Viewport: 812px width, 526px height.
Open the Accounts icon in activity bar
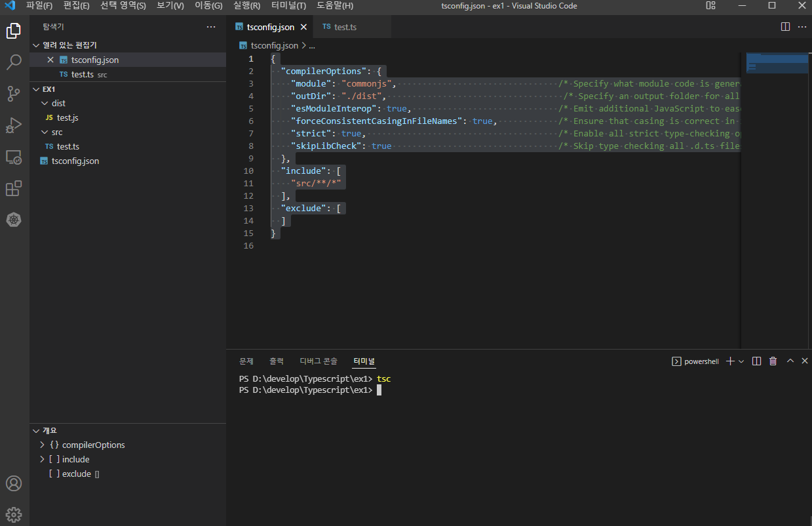[14, 483]
